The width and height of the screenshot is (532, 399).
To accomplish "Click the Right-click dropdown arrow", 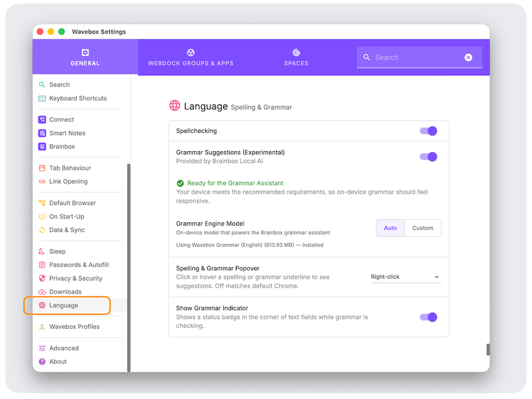I will pyautogui.click(x=437, y=277).
